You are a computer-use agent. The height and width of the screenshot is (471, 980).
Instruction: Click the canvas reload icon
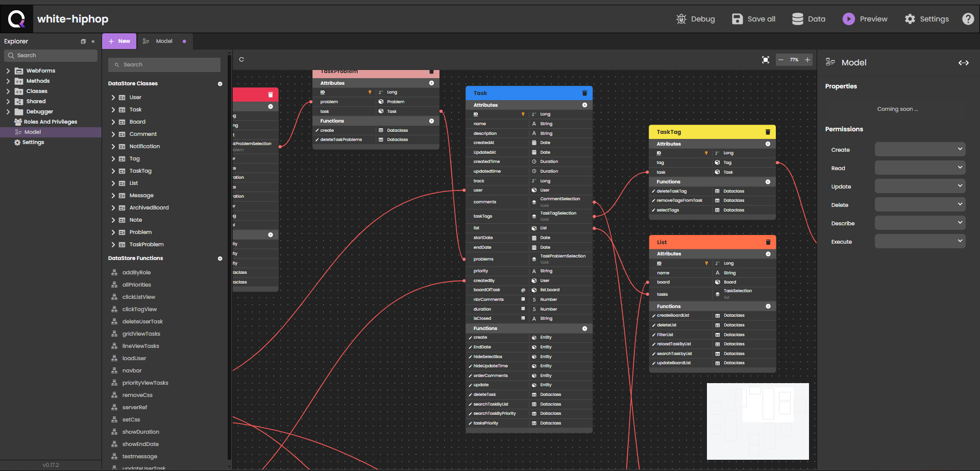241,59
